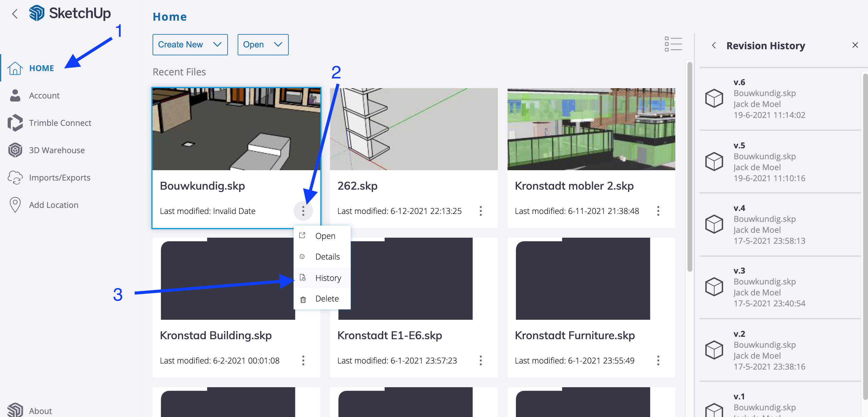Image resolution: width=868 pixels, height=417 pixels.
Task: Click the Add Location pin icon
Action: click(15, 205)
